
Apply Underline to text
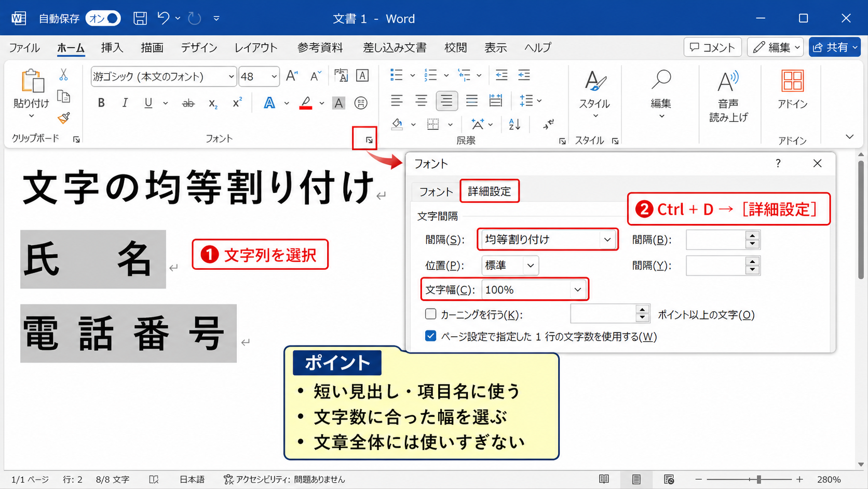click(148, 103)
